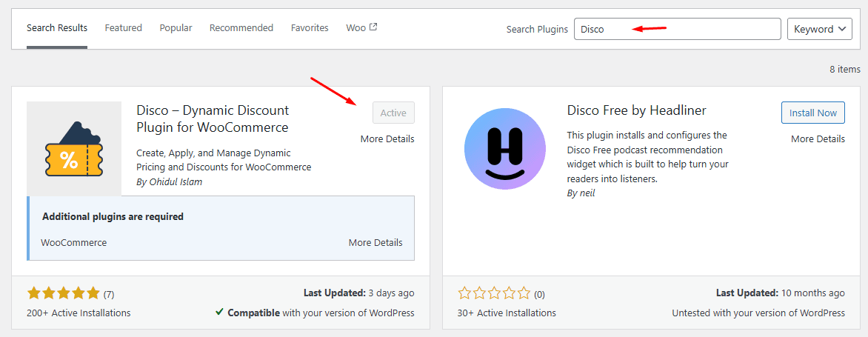Open the Keyword search type dropdown
This screenshot has width=868, height=337.
[x=820, y=29]
